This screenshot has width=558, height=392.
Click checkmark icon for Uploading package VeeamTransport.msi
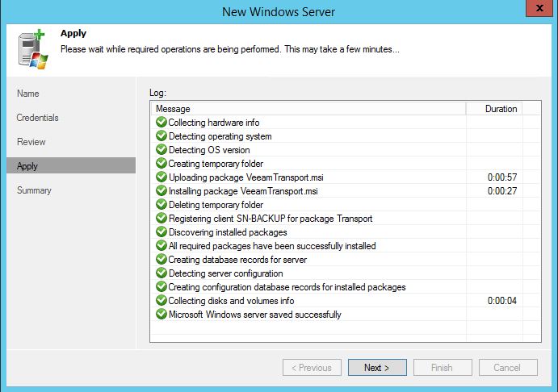[x=162, y=177]
